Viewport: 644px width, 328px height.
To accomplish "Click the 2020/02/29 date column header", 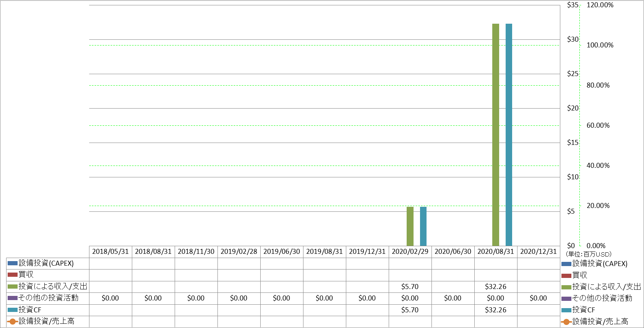I will point(410,252).
